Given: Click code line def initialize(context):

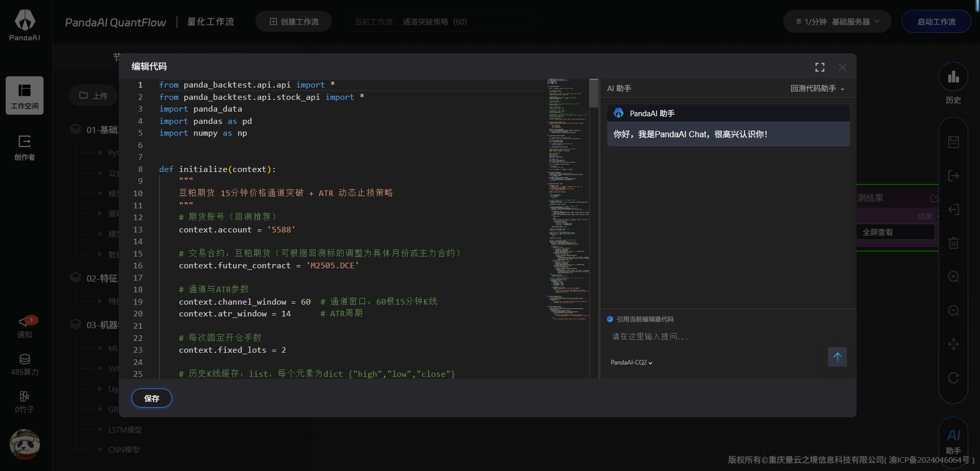Looking at the screenshot, I should point(218,169).
